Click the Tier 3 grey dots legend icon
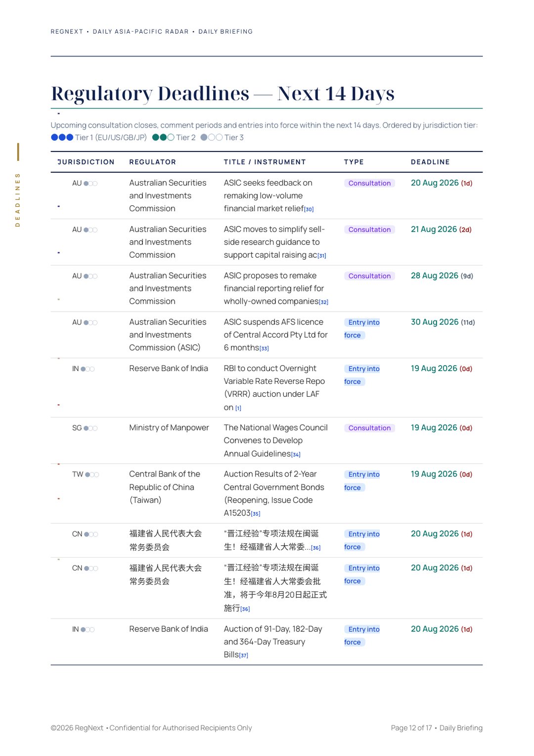This screenshot has height=756, width=534. [x=212, y=138]
